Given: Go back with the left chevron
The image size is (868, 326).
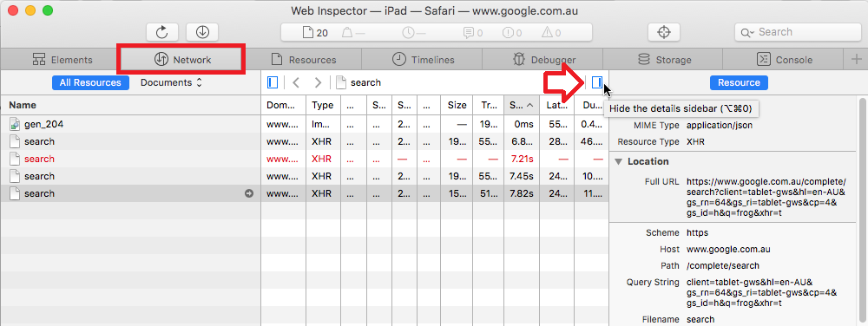Looking at the screenshot, I should point(296,83).
